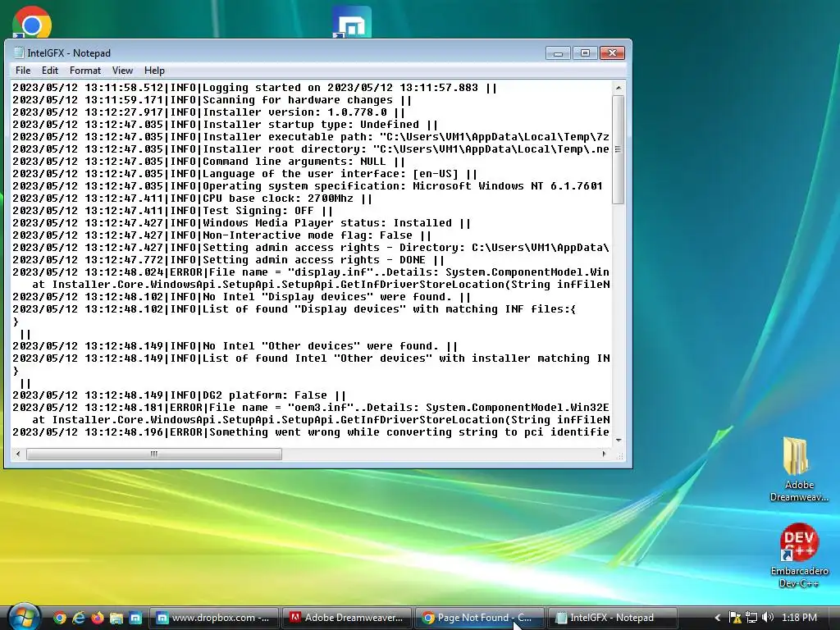The height and width of the screenshot is (630, 840).
Task: Click the horizontal scrollbar left arrow
Action: point(18,454)
